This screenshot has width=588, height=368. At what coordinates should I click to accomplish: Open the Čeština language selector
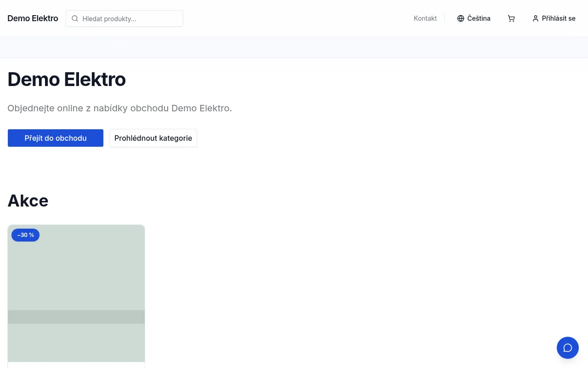pyautogui.click(x=474, y=18)
